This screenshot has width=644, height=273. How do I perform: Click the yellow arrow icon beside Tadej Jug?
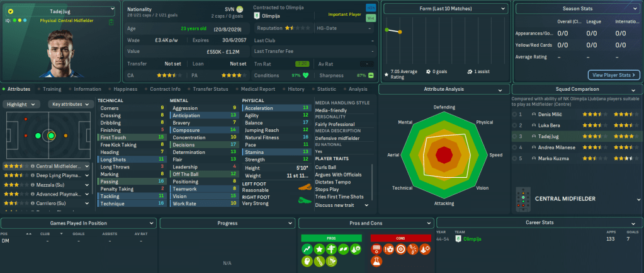coord(11,11)
